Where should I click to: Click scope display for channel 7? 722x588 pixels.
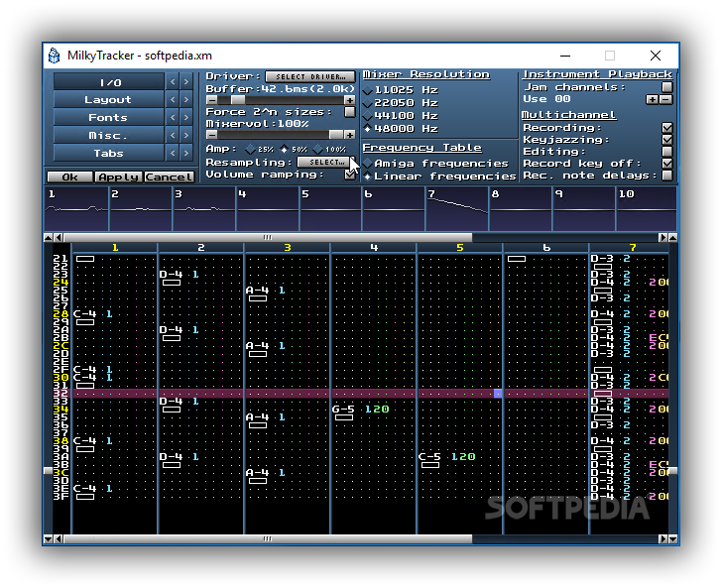(x=457, y=208)
